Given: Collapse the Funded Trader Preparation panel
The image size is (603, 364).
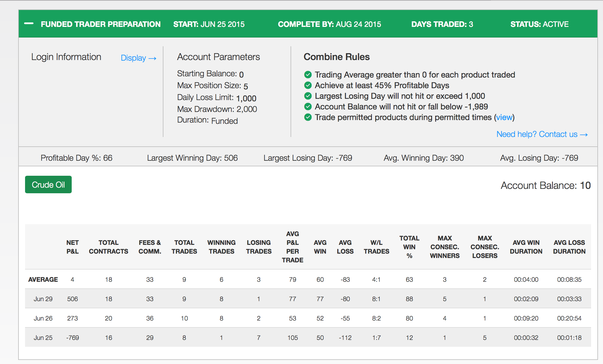Looking at the screenshot, I should click(29, 23).
